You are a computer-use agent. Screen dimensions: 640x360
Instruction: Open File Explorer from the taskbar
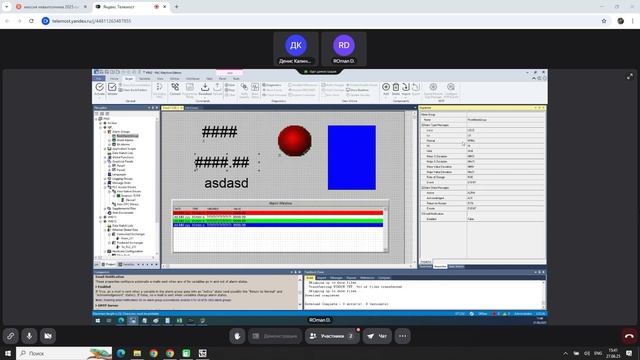coord(137,353)
